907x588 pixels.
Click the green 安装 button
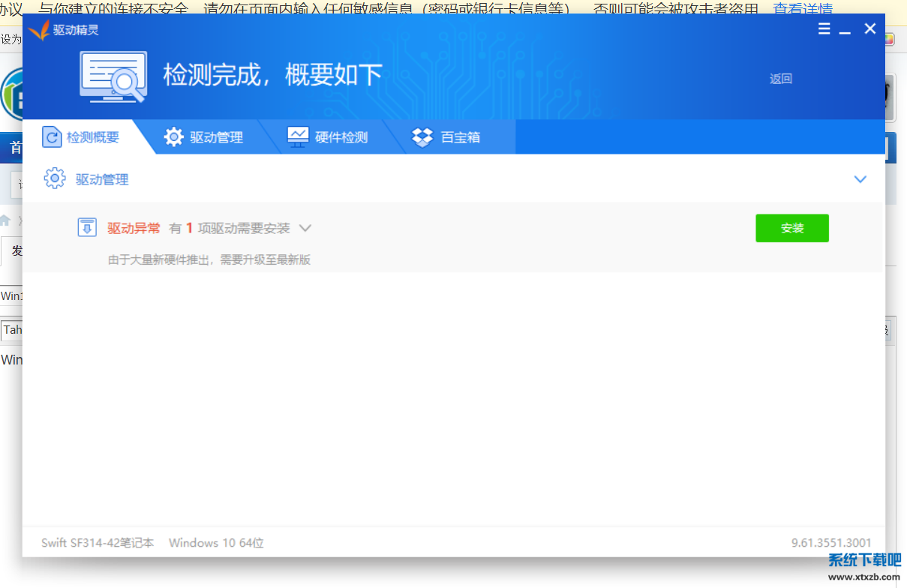[x=792, y=227]
